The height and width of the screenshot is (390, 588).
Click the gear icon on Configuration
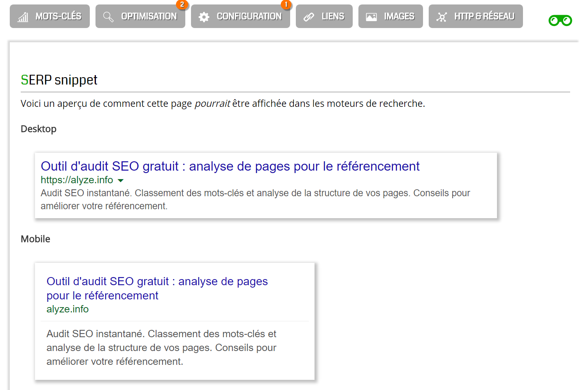tap(204, 16)
